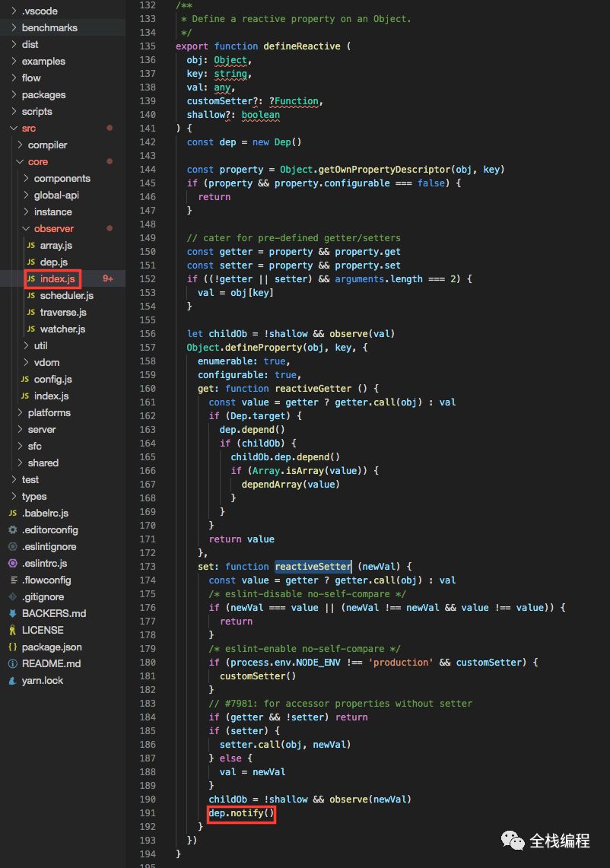
Task: Click the icon beside .eslintignore
Action: [13, 546]
